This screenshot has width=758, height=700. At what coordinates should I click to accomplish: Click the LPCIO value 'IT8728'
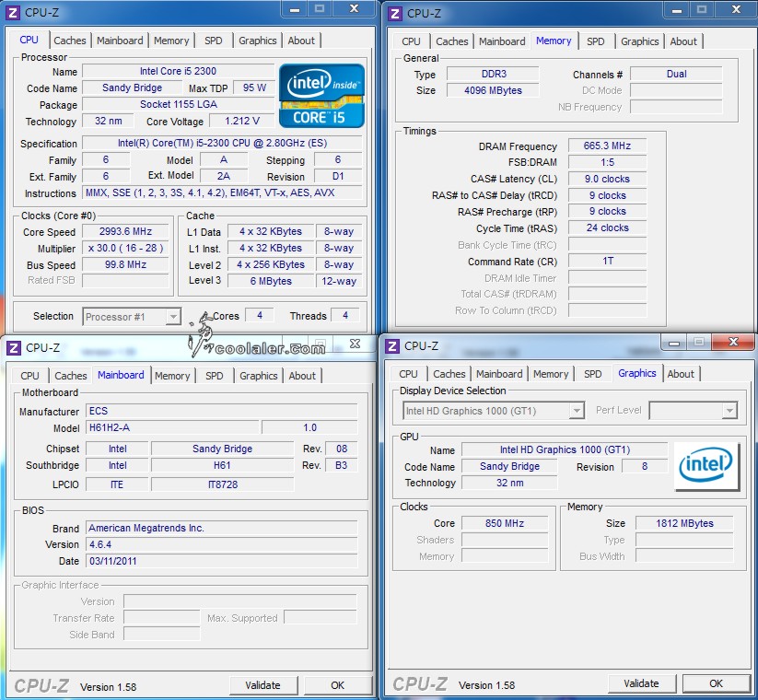(222, 484)
